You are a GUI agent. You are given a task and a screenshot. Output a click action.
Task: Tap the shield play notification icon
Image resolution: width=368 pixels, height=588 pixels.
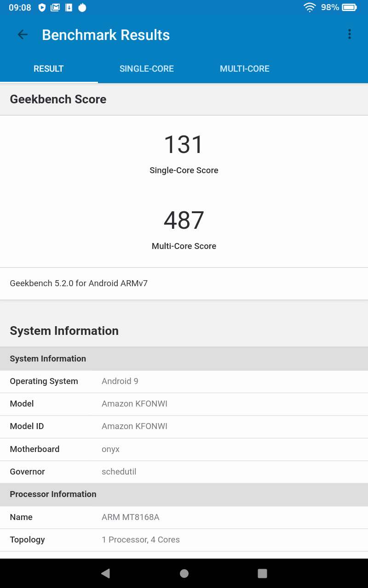click(42, 7)
